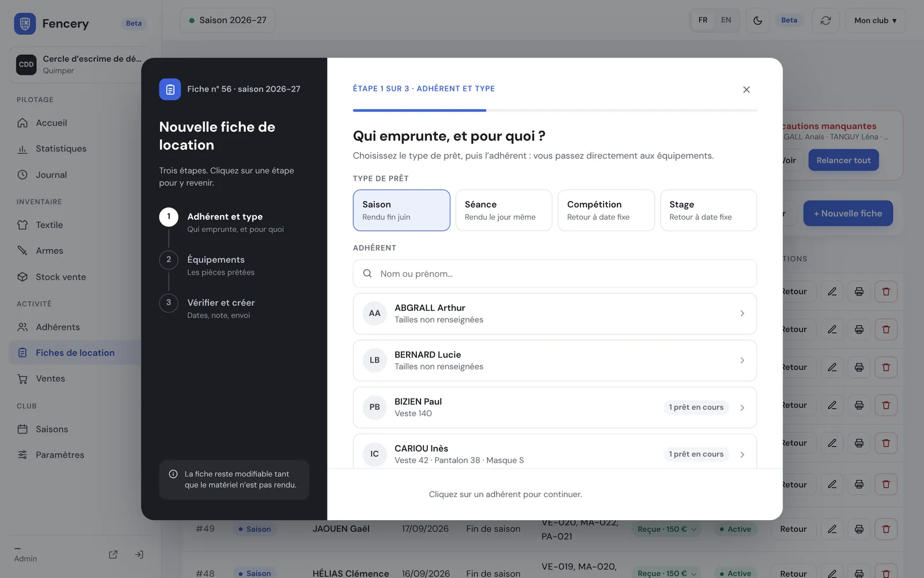
Task: Select member BIZIEN Paul
Action: (x=555, y=407)
